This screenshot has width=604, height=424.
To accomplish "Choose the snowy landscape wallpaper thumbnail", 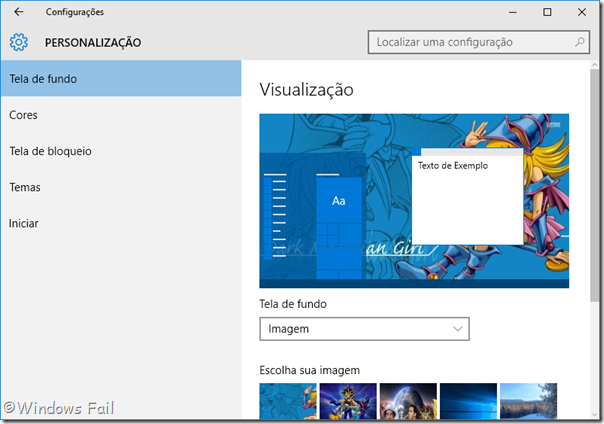I will [528, 401].
